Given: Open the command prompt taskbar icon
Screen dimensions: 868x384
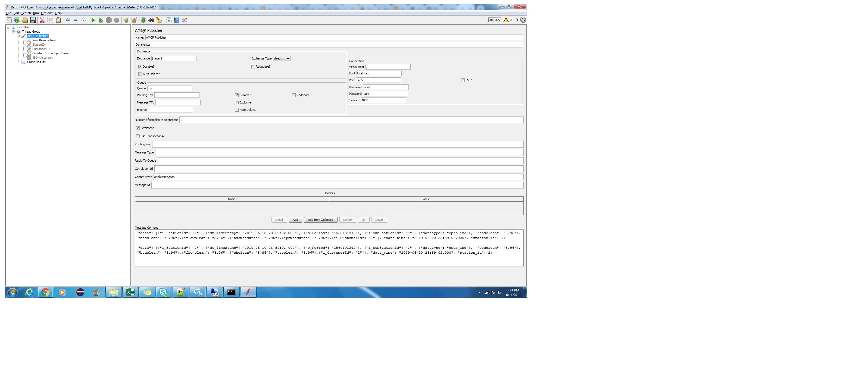Looking at the screenshot, I should pyautogui.click(x=231, y=292).
